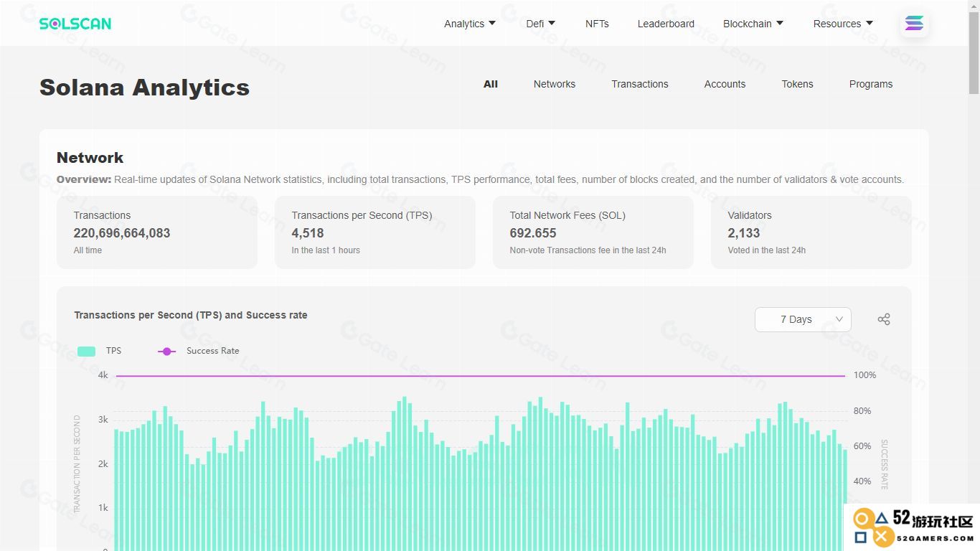The image size is (980, 551).
Task: Open the Solana network selector icon
Action: (914, 23)
